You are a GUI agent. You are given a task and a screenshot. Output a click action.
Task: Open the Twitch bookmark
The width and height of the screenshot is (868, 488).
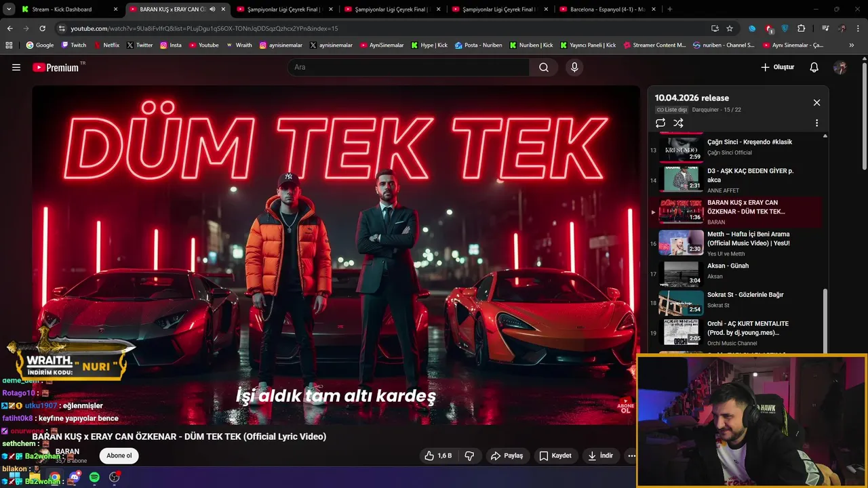(x=74, y=45)
